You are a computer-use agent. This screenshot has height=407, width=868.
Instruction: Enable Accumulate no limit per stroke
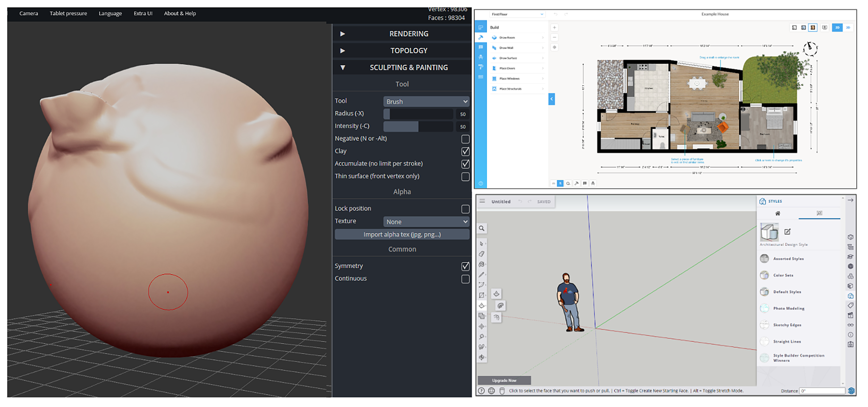465,163
